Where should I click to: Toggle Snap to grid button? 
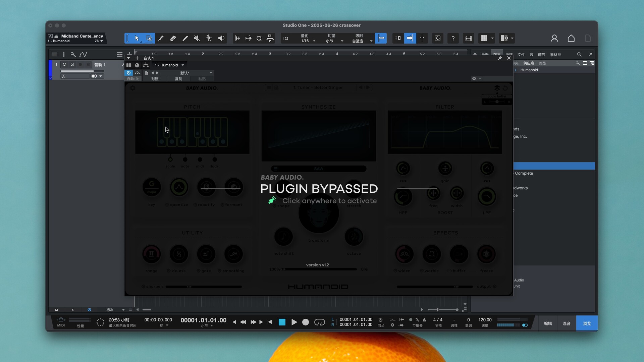tap(381, 38)
